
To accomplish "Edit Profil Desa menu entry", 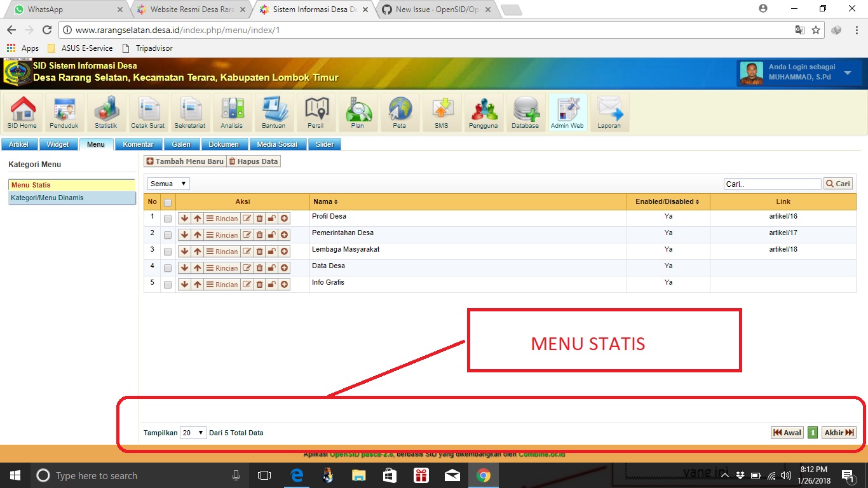I will (x=247, y=218).
